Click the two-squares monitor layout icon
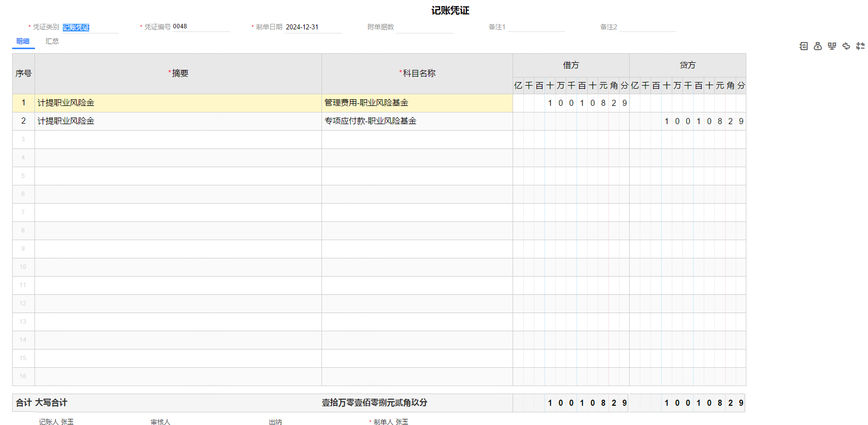Image resolution: width=868 pixels, height=425 pixels. pyautogui.click(x=832, y=46)
